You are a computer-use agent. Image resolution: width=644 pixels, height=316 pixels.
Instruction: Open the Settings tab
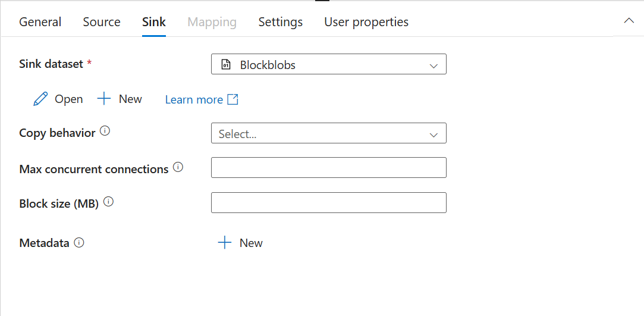click(280, 22)
